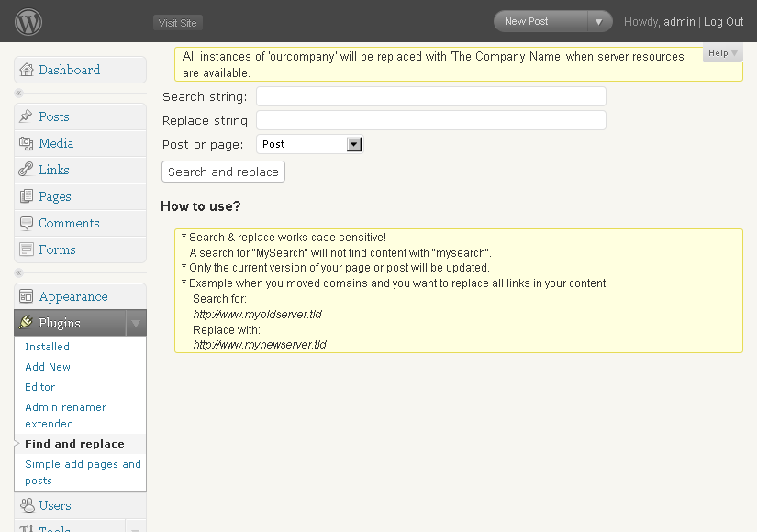Click the Forms icon in sidebar
This screenshot has width=757, height=532.
pyautogui.click(x=26, y=249)
